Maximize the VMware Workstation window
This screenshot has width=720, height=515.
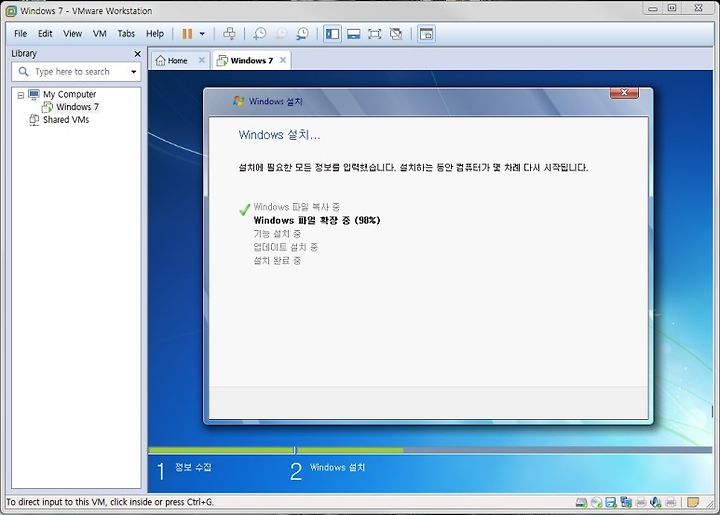[672, 8]
